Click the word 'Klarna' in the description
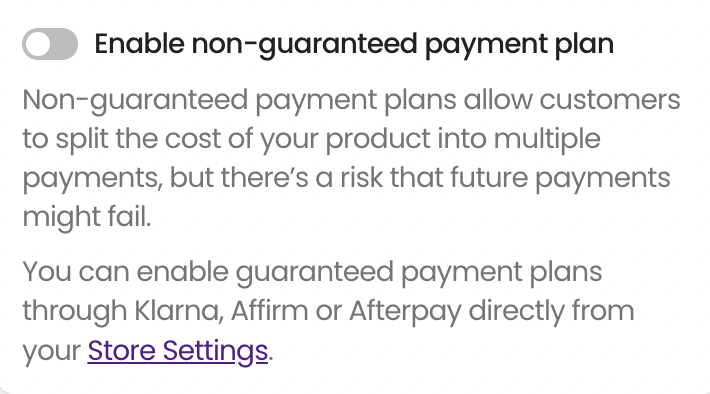The image size is (710, 394). [179, 311]
